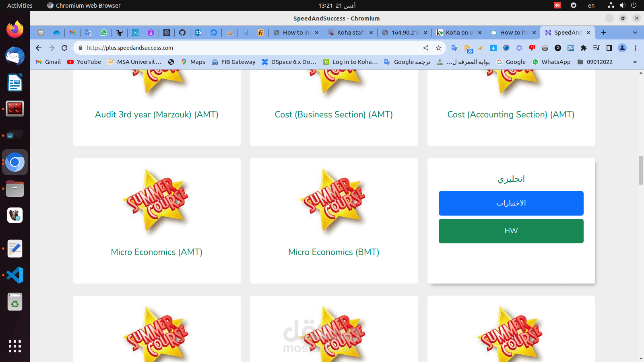Reload the current page
Screen dimensions: 644x362
coord(64,48)
